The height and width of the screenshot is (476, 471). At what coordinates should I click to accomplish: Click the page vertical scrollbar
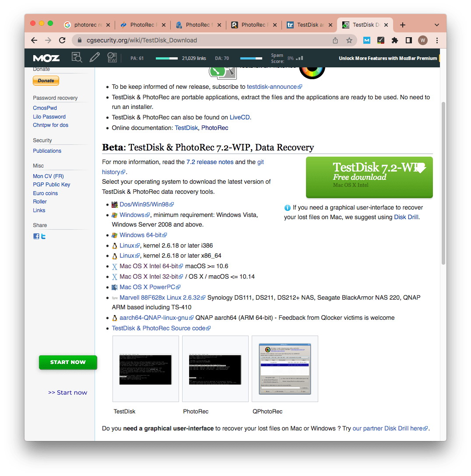[443, 183]
